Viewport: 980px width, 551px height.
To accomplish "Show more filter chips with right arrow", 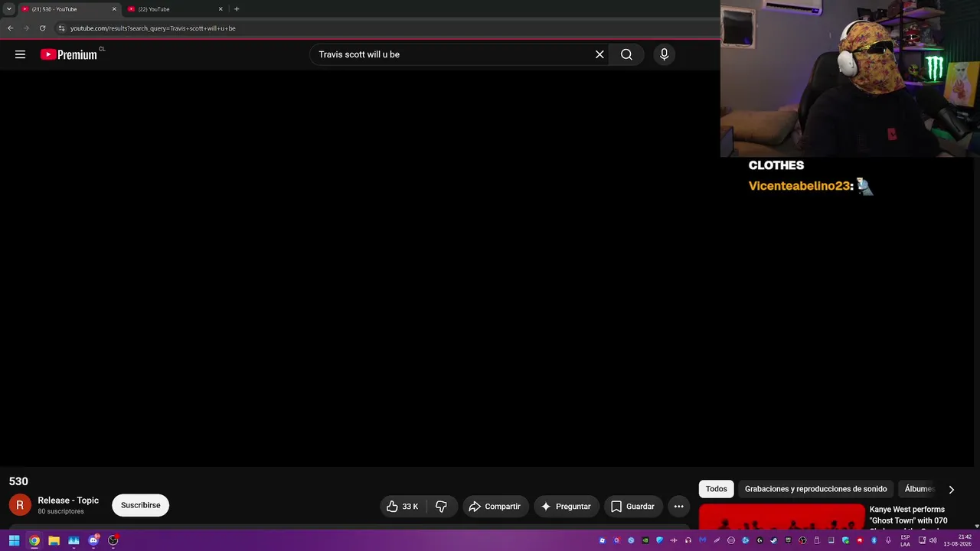I will [x=952, y=489].
